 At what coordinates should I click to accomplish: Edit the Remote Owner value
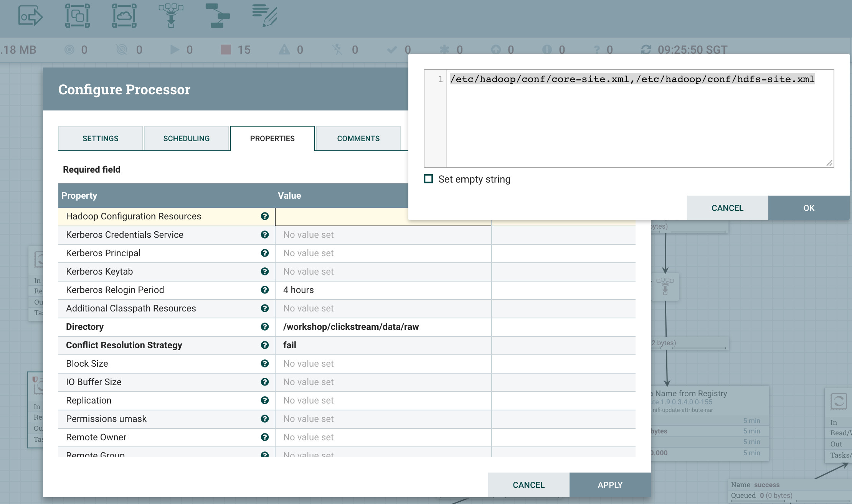pyautogui.click(x=383, y=437)
